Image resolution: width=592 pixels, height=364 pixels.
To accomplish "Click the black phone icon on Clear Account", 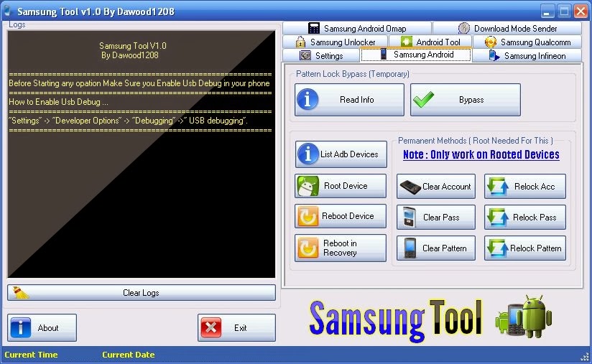I will click(x=410, y=187).
